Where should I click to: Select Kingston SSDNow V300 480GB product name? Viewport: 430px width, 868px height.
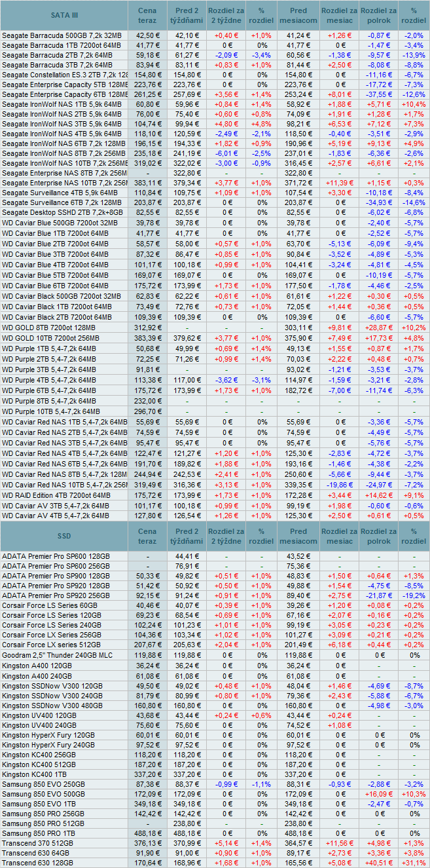[52, 706]
